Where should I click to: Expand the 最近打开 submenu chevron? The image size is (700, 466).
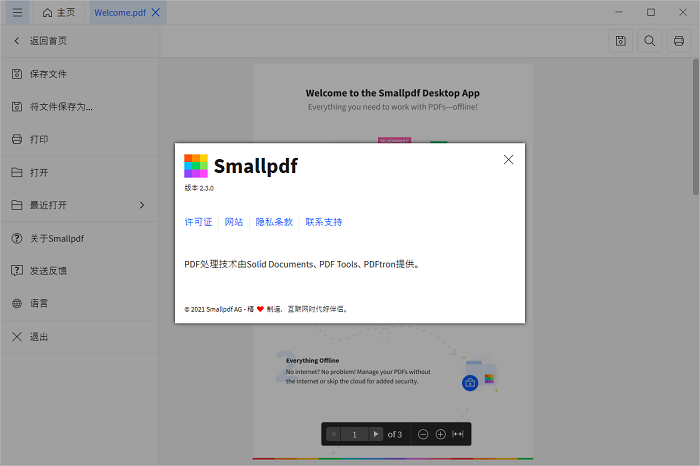[142, 205]
